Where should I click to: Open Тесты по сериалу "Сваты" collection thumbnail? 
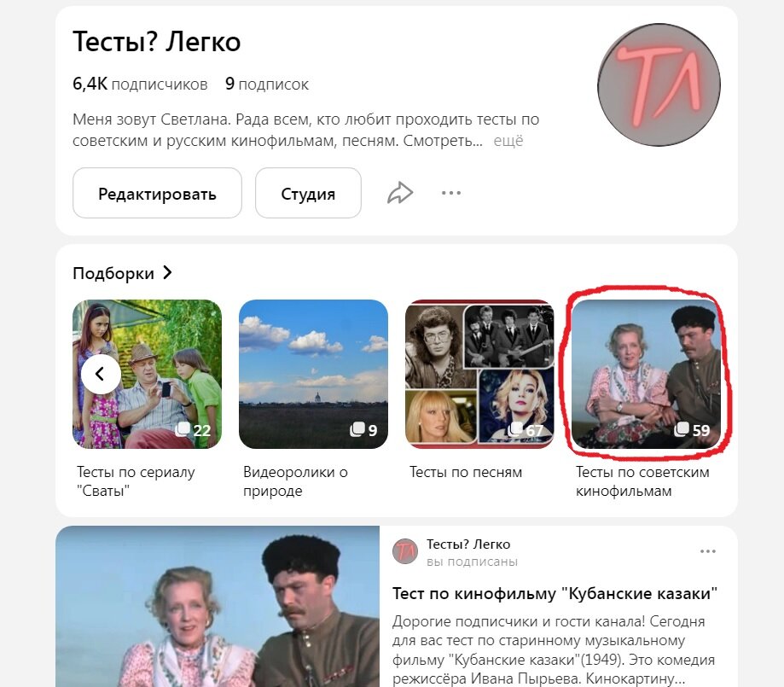click(147, 374)
